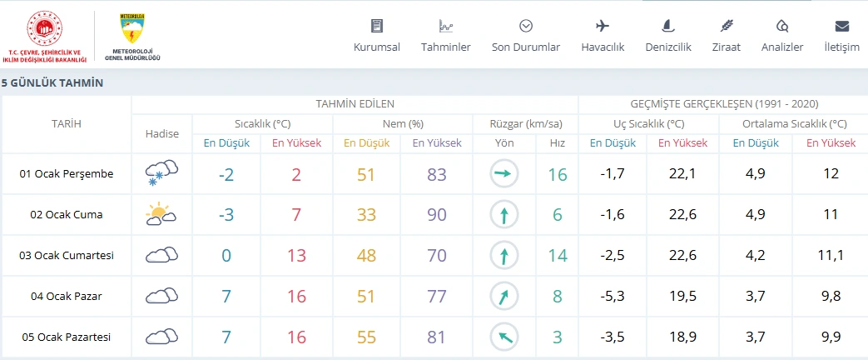Click the TAHMİN EDİLEN header
868x360 pixels.
tap(355, 103)
